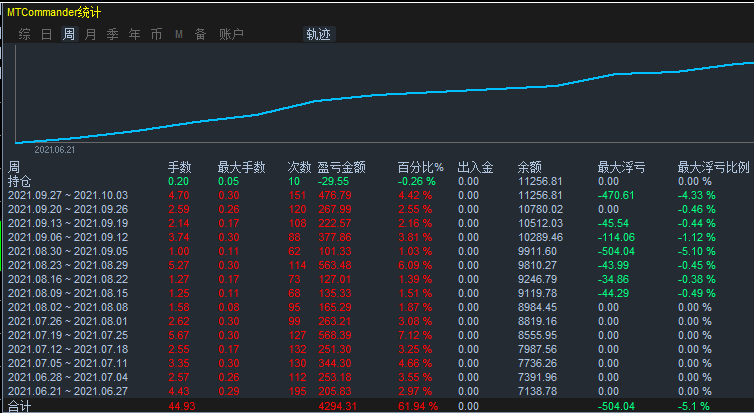Click the position profit value -29.55
Image resolution: width=754 pixels, height=413 pixels.
[333, 181]
